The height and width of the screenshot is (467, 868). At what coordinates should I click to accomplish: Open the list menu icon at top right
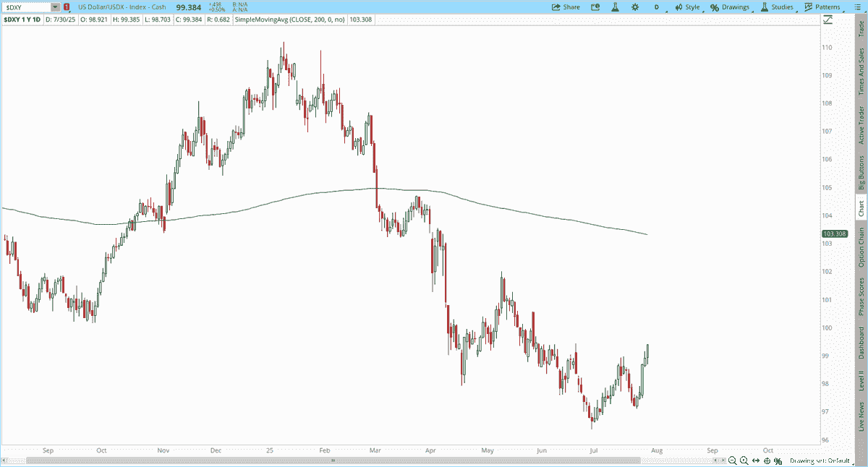pyautogui.click(x=859, y=7)
